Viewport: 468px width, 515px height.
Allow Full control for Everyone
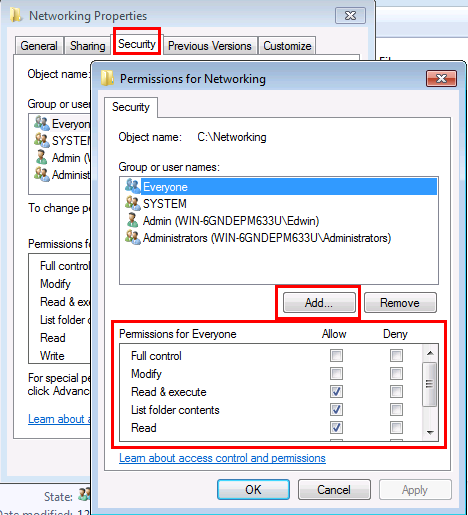[x=336, y=356]
